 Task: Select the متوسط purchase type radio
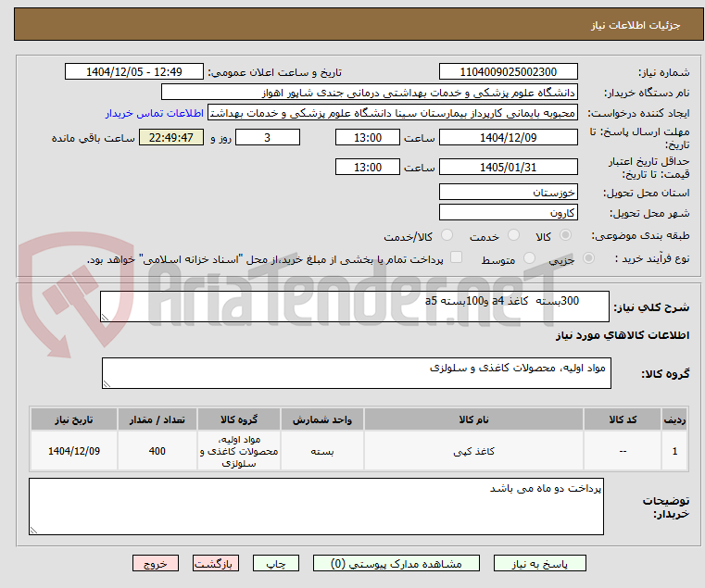(x=530, y=258)
